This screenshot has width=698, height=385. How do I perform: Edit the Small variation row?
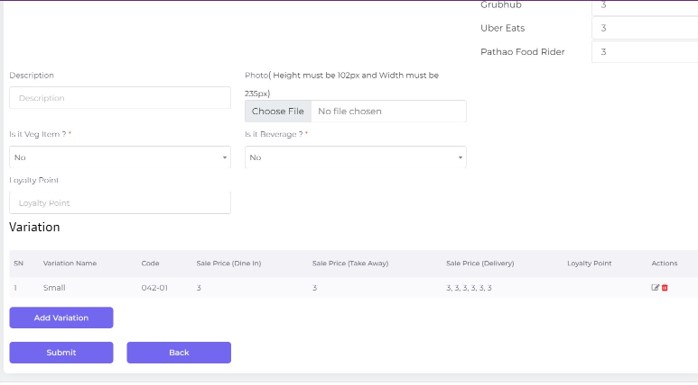click(x=655, y=288)
